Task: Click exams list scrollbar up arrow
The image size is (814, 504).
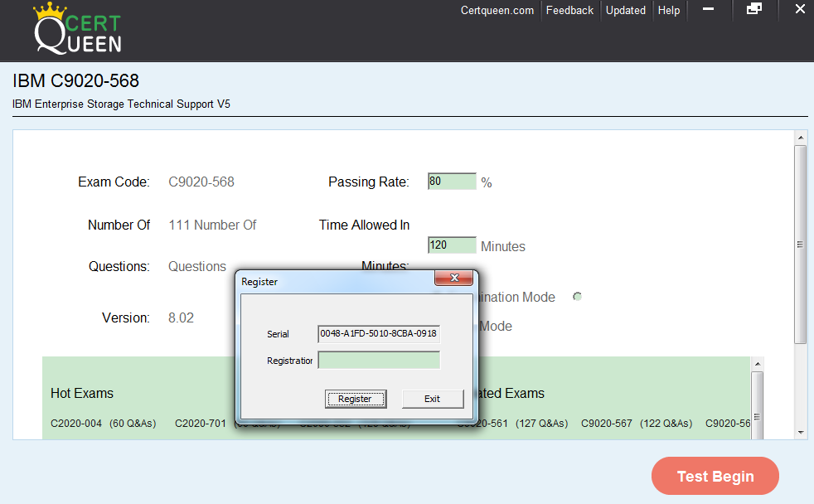Action: pos(758,364)
